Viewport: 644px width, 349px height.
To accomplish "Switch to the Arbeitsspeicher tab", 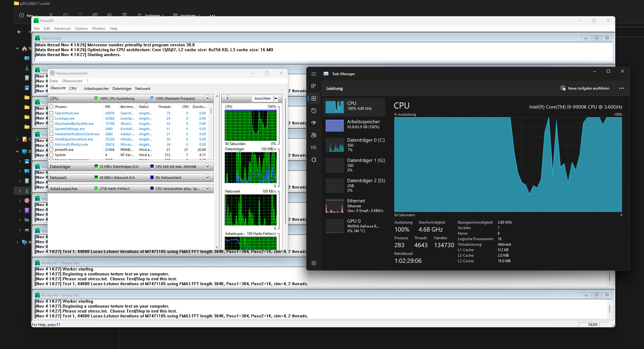I will pos(96,89).
